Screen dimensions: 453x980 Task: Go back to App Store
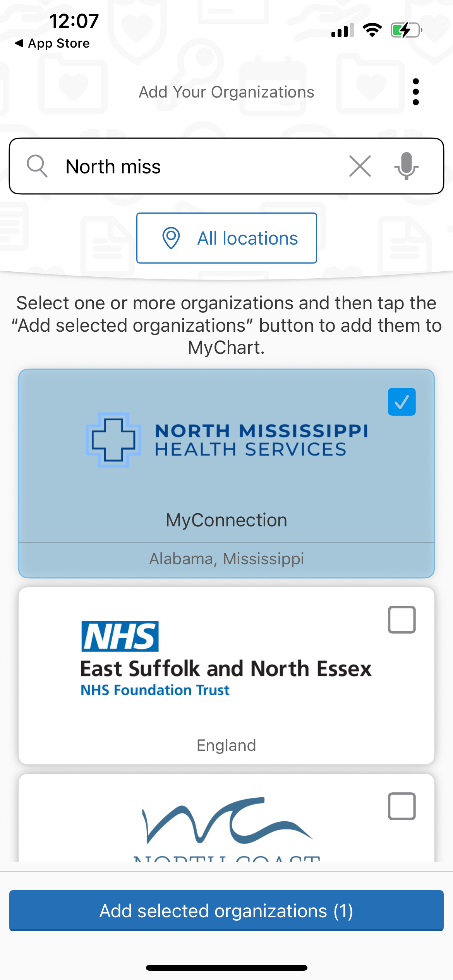(52, 43)
